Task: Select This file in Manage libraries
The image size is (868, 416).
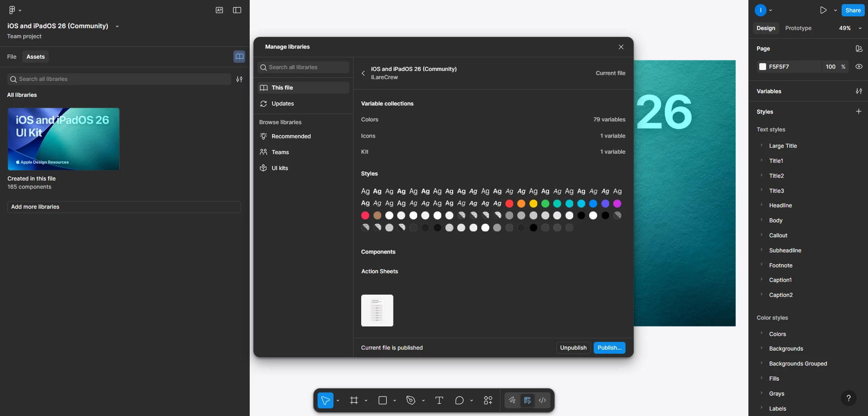Action: pyautogui.click(x=303, y=88)
